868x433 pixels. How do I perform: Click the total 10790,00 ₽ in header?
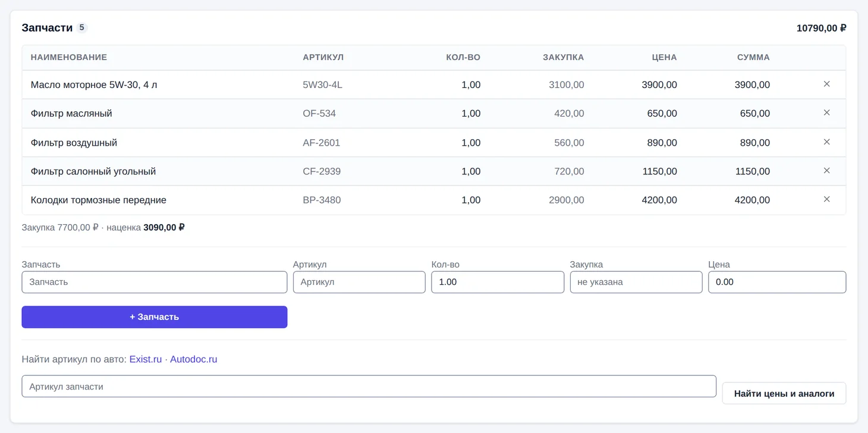pyautogui.click(x=822, y=28)
